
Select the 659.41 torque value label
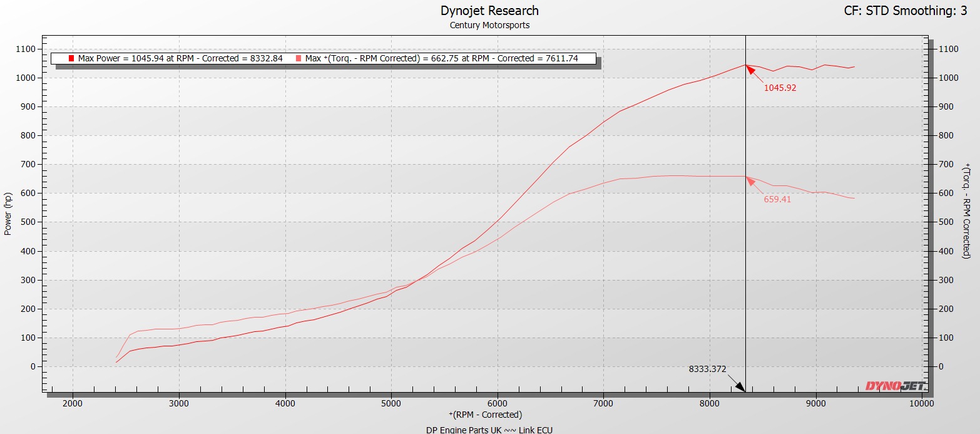pos(780,200)
